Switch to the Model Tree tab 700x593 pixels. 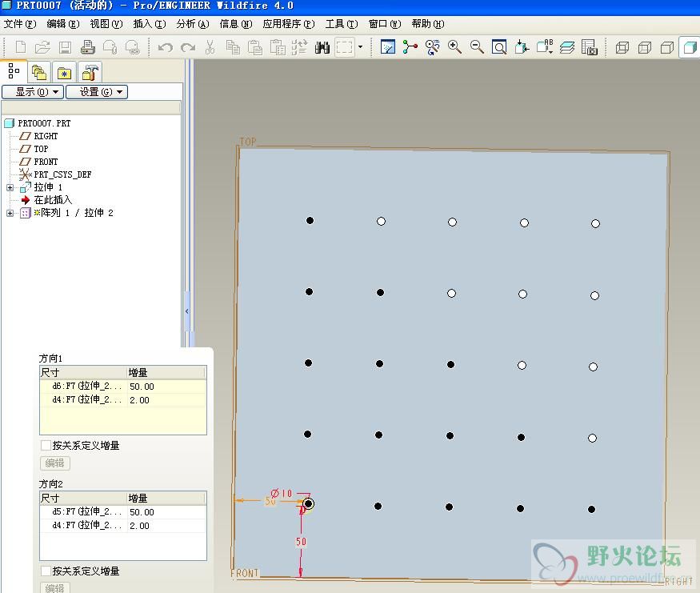[14, 71]
